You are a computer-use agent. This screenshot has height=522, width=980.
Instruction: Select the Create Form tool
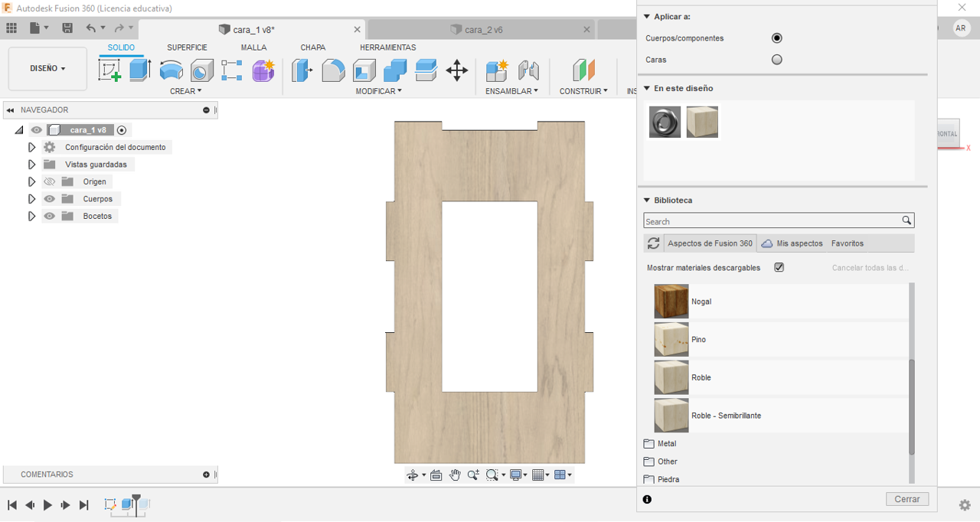(x=263, y=70)
